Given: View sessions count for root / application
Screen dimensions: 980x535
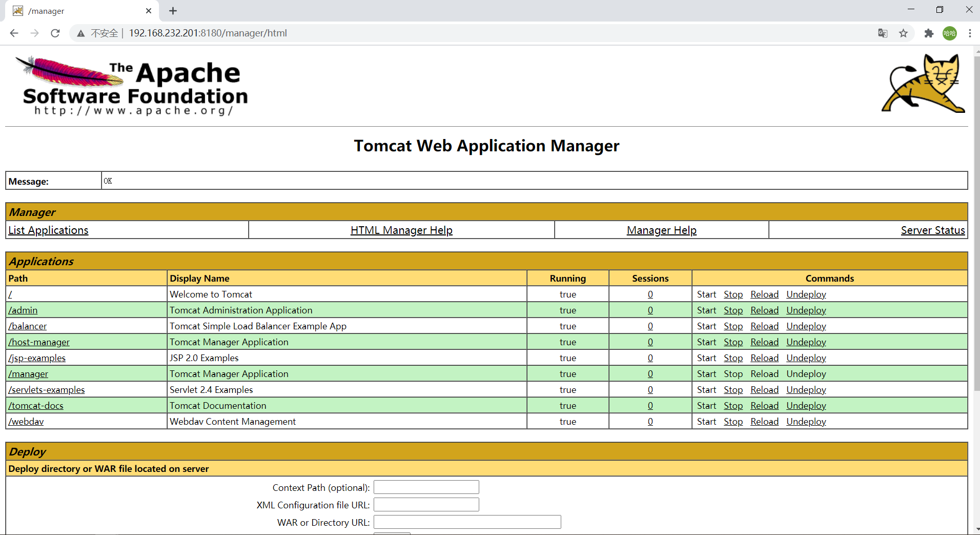Looking at the screenshot, I should coord(650,294).
